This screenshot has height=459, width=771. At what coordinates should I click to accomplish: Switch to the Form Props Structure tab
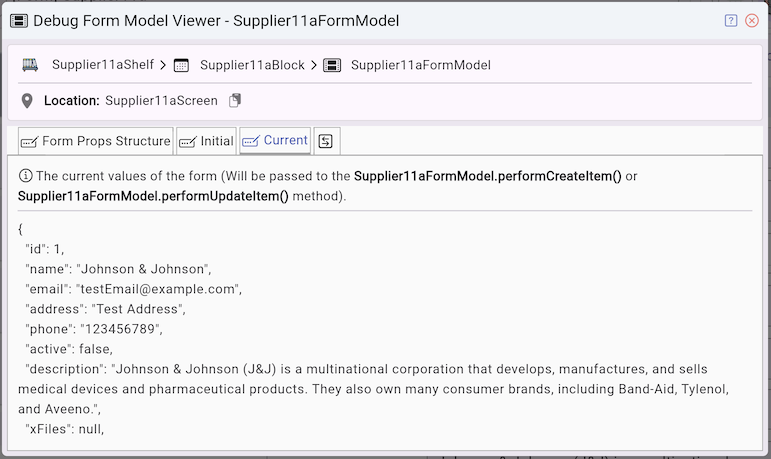[96, 141]
